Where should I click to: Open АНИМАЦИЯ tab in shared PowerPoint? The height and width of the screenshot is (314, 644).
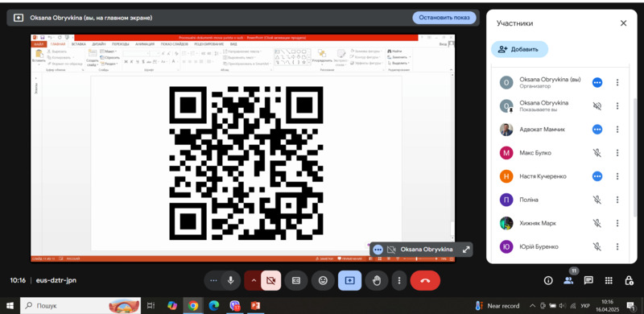click(x=145, y=44)
